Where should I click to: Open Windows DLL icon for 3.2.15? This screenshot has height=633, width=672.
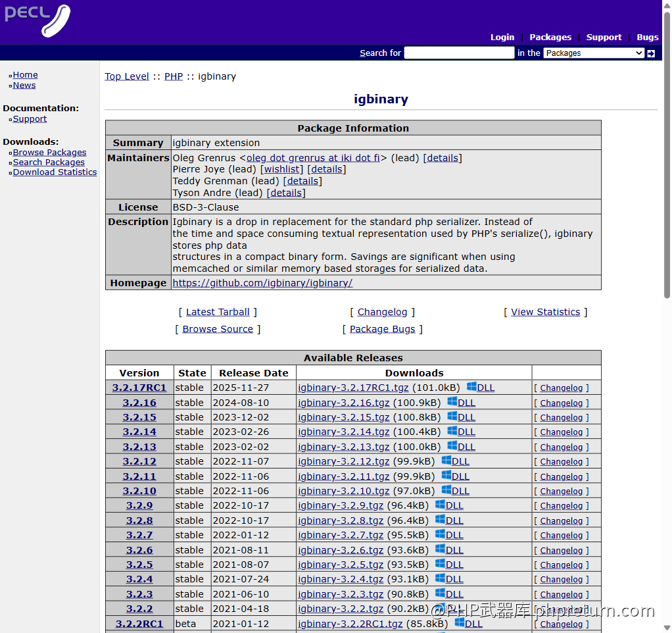[x=452, y=416]
